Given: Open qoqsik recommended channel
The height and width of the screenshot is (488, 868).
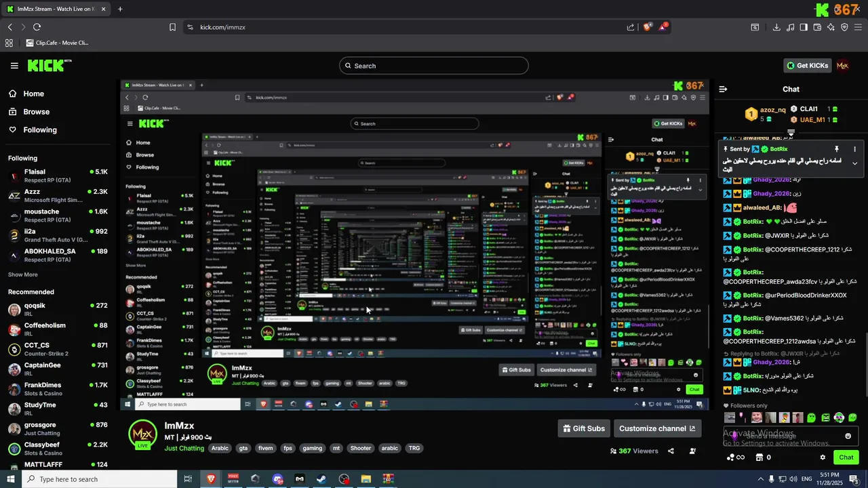Looking at the screenshot, I should point(58,309).
